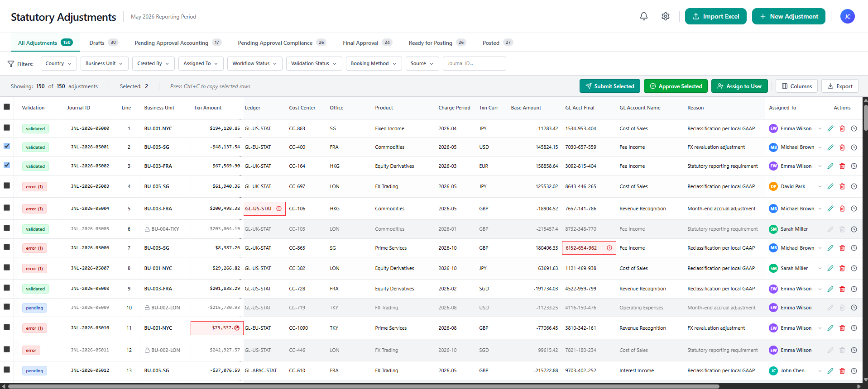Toggle the select-all header checkbox
The height and width of the screenshot is (389, 868).
[7, 107]
